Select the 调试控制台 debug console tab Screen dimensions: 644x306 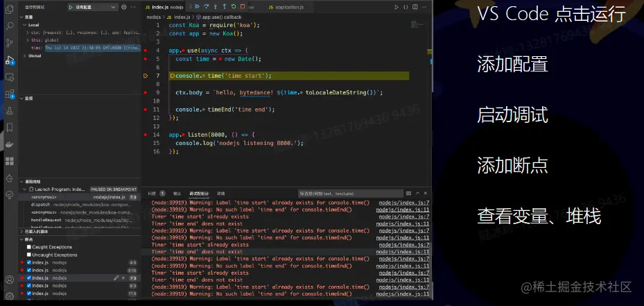tap(199, 194)
